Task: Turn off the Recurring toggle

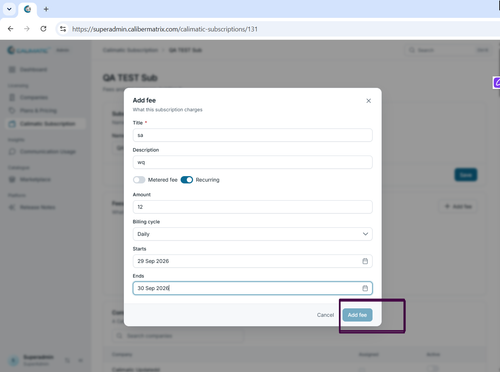Action: [x=187, y=180]
